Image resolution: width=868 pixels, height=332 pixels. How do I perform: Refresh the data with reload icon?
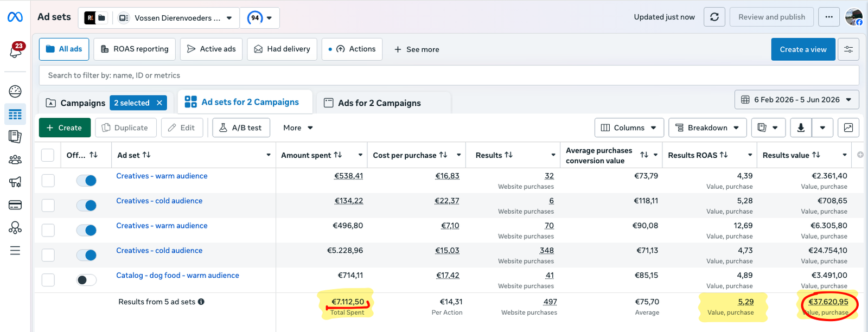pyautogui.click(x=714, y=17)
